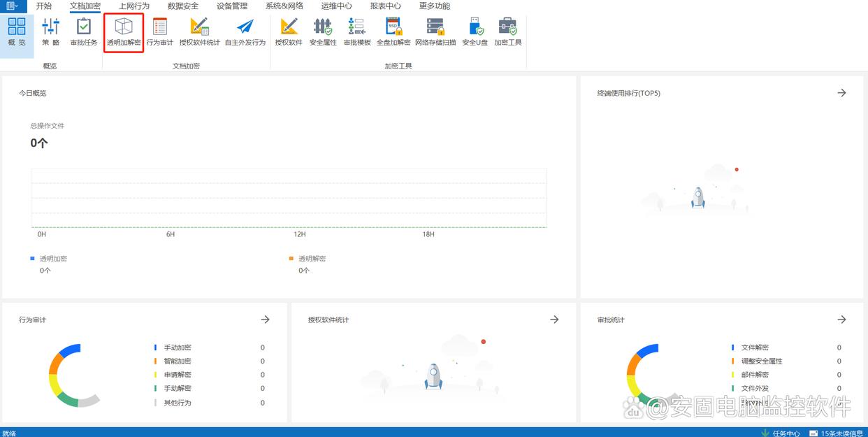Select the 概览 overview button

click(17, 32)
